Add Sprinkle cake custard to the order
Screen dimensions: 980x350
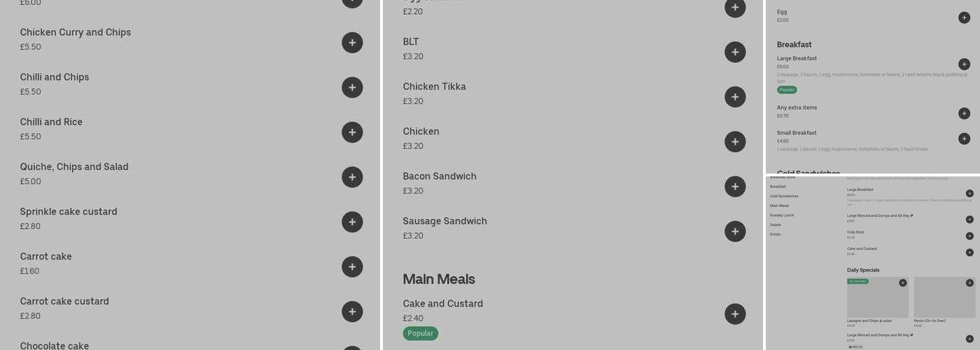point(352,222)
